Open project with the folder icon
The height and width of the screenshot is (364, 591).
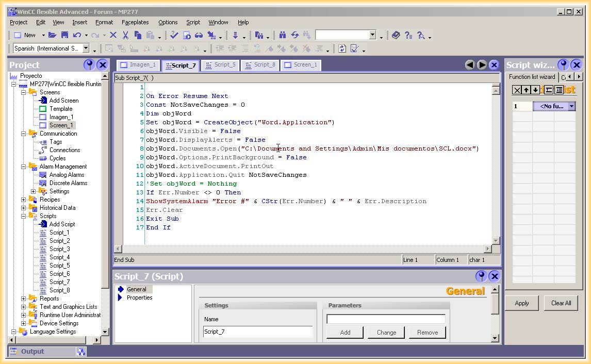click(52, 35)
